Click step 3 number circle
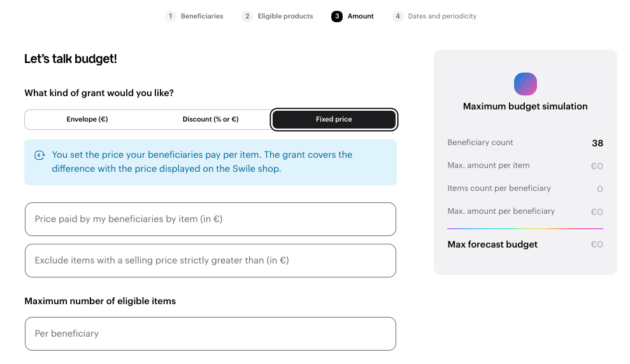Image resolution: width=630 pixels, height=364 pixels. point(337,17)
